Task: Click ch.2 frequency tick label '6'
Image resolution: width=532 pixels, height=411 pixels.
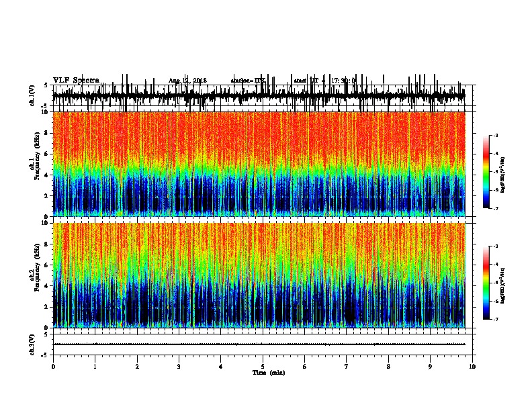Action: 47,265
